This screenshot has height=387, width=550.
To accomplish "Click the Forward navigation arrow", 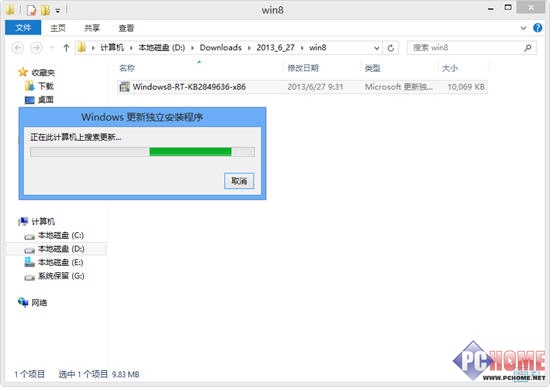I will (36, 47).
